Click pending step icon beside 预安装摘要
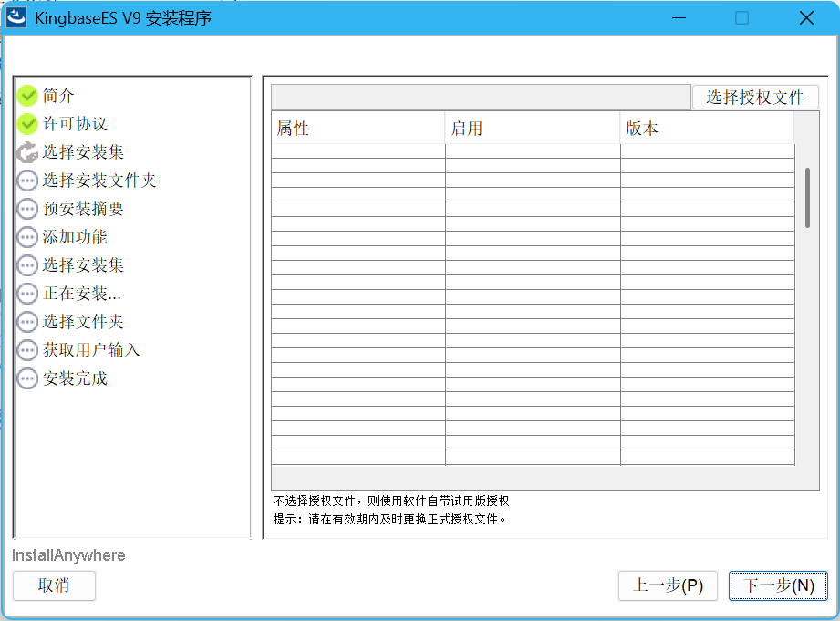Image resolution: width=840 pixels, height=621 pixels. [x=26, y=209]
